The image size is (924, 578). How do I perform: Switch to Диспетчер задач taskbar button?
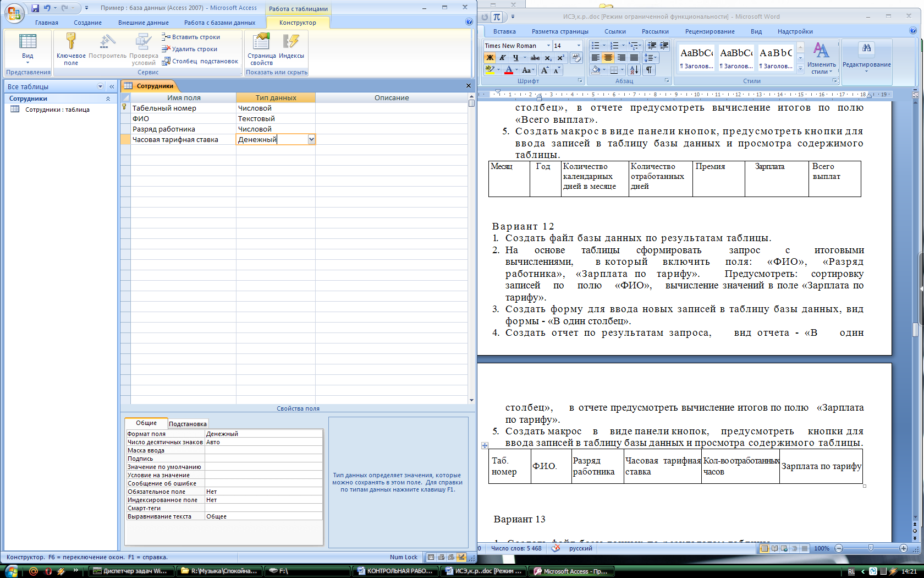pos(131,571)
